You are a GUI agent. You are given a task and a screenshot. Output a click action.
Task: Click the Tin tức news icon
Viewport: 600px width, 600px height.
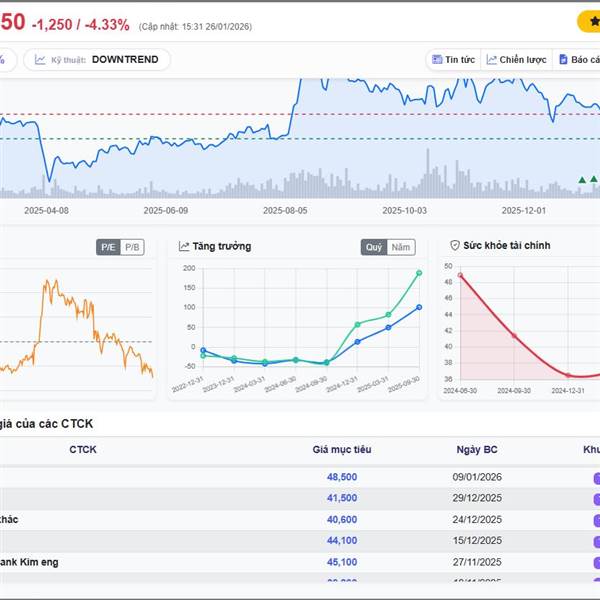click(437, 60)
